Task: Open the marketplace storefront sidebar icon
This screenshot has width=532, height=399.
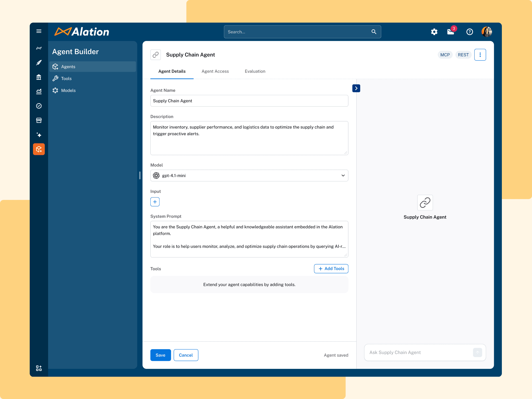Action: [39, 120]
